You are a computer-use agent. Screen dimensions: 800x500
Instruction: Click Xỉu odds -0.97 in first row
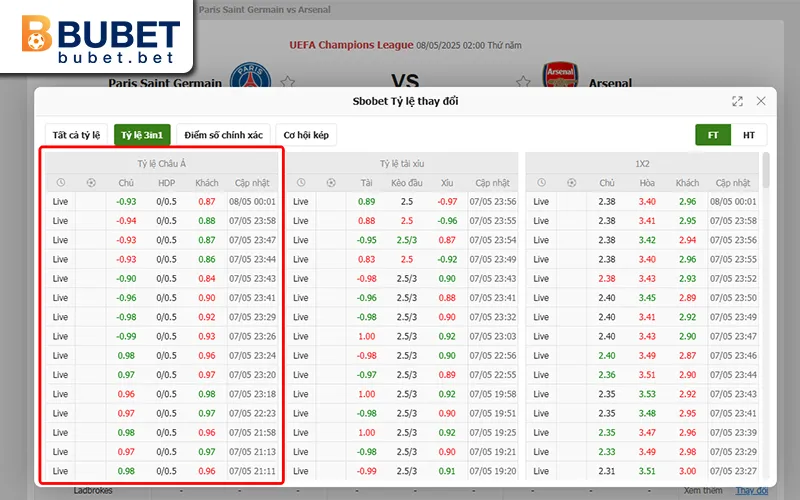click(x=447, y=202)
